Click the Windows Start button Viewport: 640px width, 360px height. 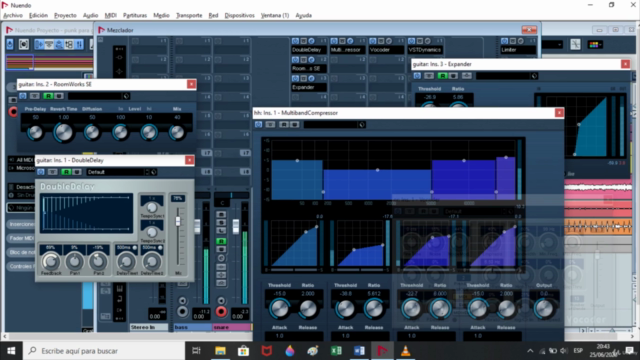11,351
